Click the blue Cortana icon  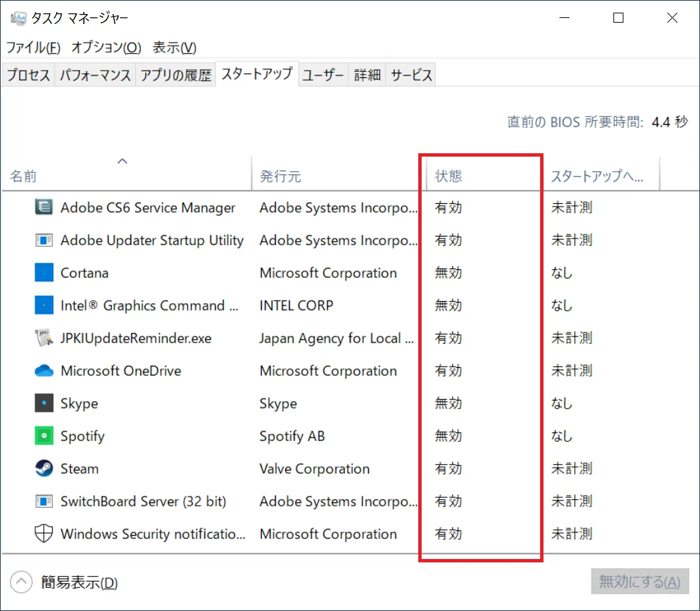tap(44, 273)
